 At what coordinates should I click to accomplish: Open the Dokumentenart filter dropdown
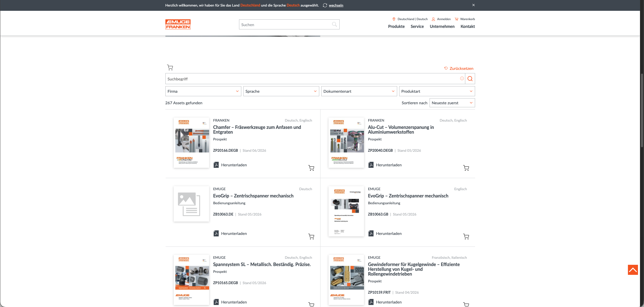(359, 91)
